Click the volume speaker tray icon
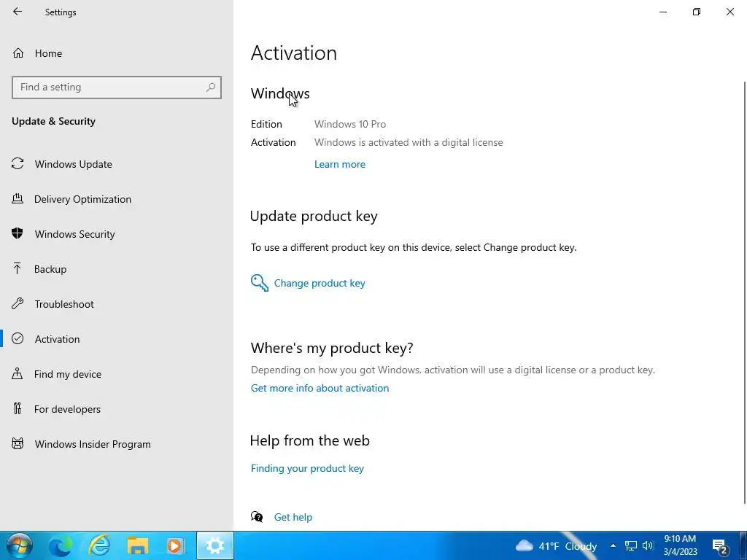747x560 pixels. point(648,545)
